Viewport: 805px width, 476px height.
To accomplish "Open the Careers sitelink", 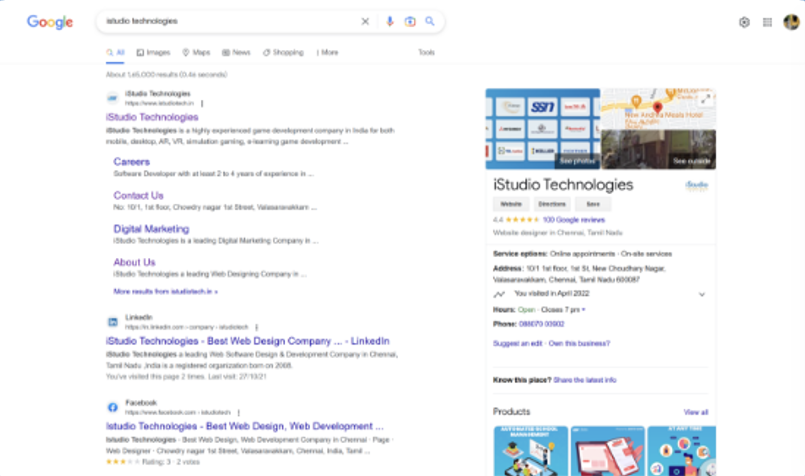I will [x=131, y=162].
